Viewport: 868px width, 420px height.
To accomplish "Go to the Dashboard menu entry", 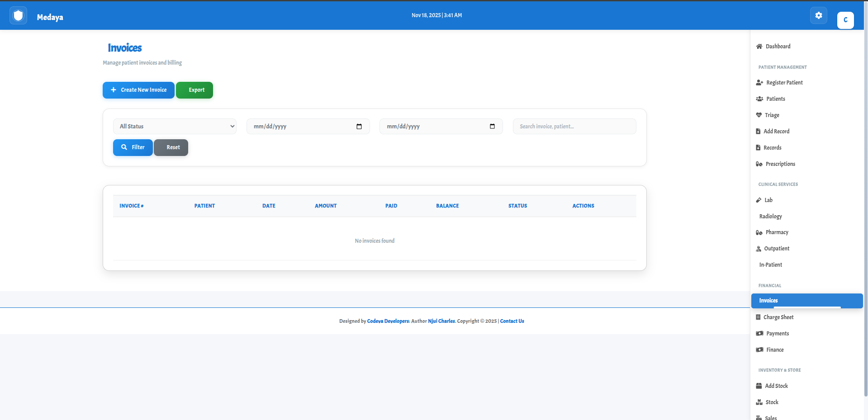I will coord(778,46).
